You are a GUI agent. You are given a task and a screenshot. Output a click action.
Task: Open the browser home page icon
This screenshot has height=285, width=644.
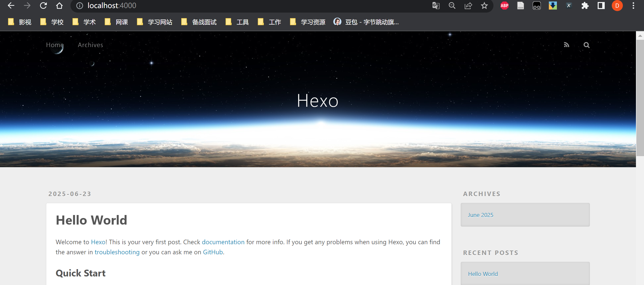point(59,6)
